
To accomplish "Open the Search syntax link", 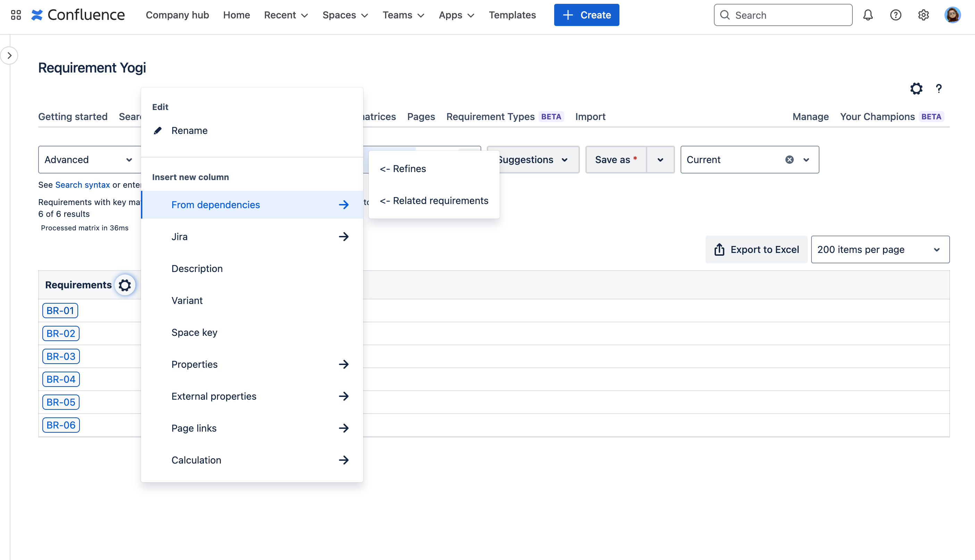I will 82,185.
